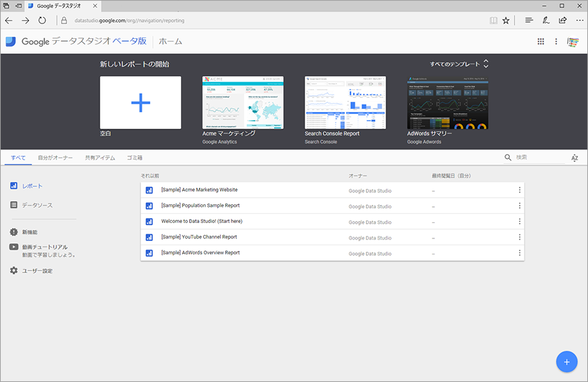Open the Google apps grid icon

click(x=541, y=41)
